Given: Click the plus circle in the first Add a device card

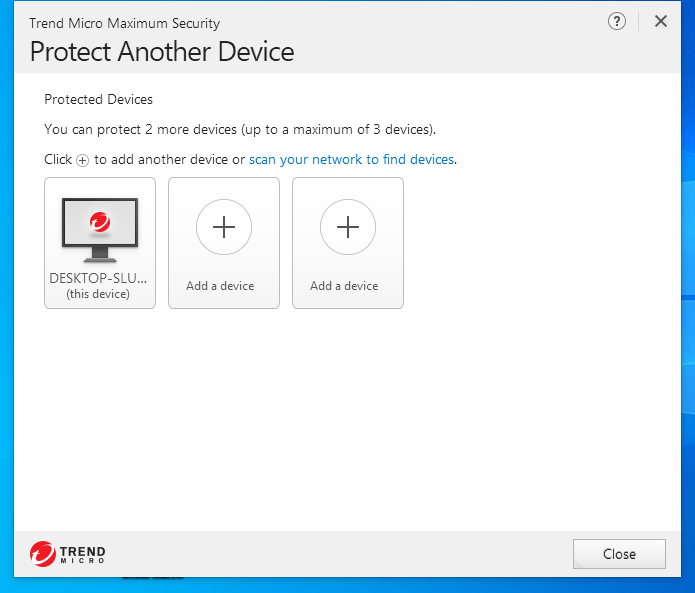Looking at the screenshot, I should click(224, 227).
